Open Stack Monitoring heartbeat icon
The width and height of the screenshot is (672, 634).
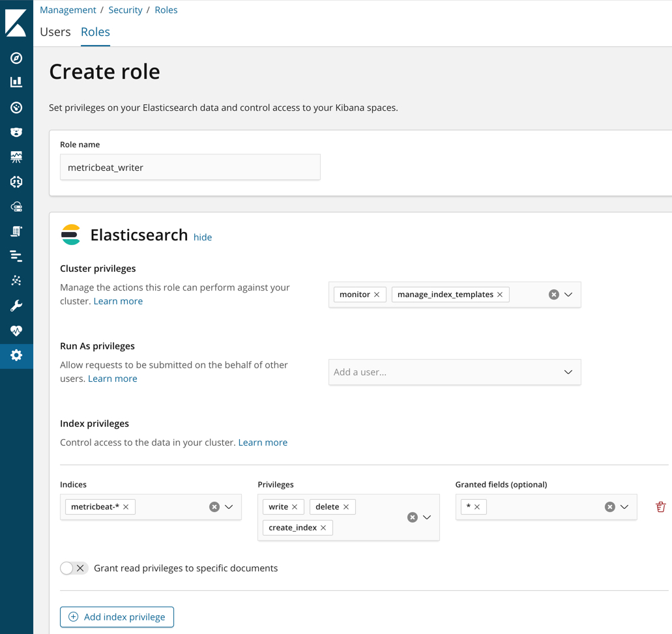click(16, 330)
